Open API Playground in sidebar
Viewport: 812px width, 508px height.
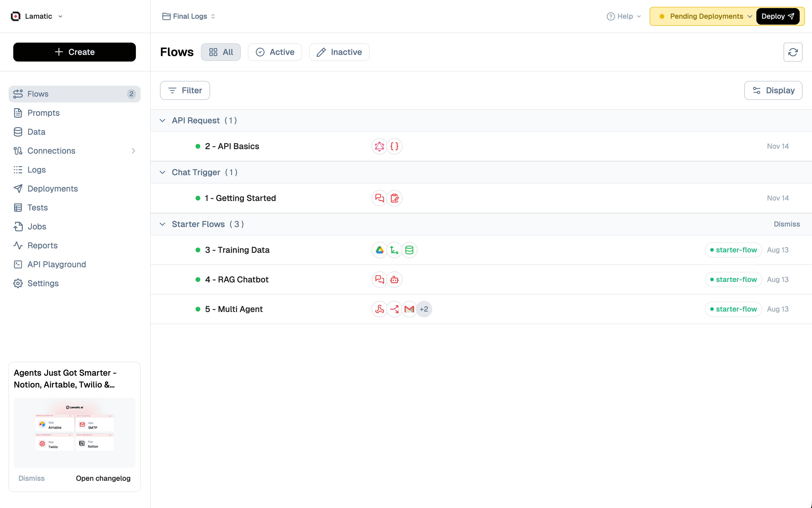click(x=56, y=264)
